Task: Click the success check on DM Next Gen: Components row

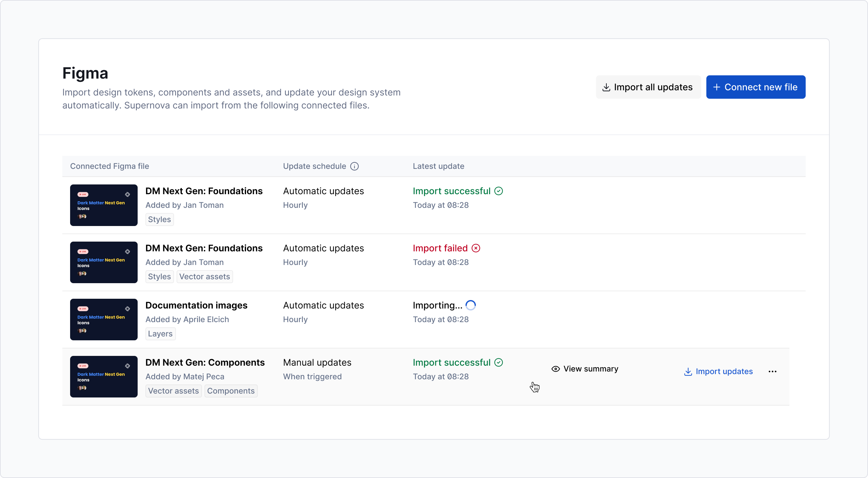Action: click(x=498, y=362)
